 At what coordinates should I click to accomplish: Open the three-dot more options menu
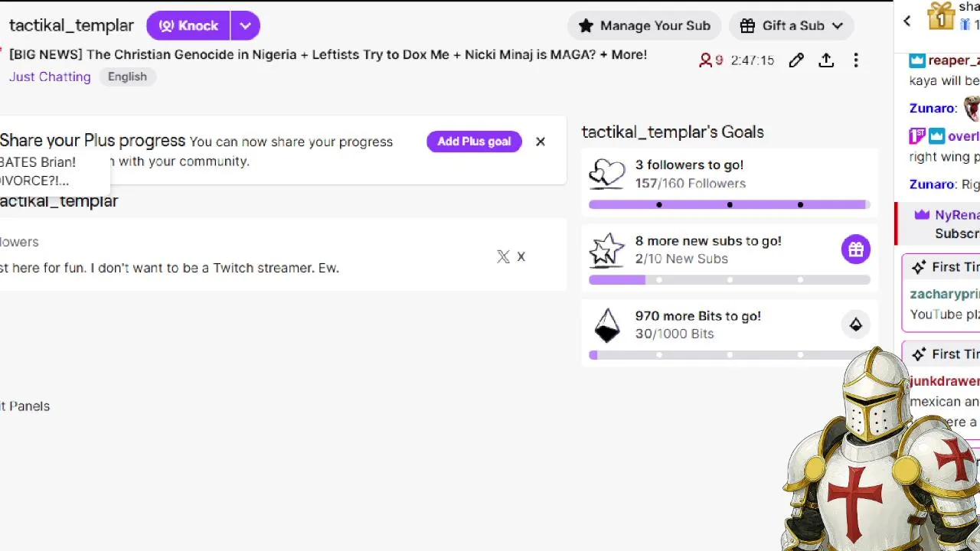pos(856,60)
